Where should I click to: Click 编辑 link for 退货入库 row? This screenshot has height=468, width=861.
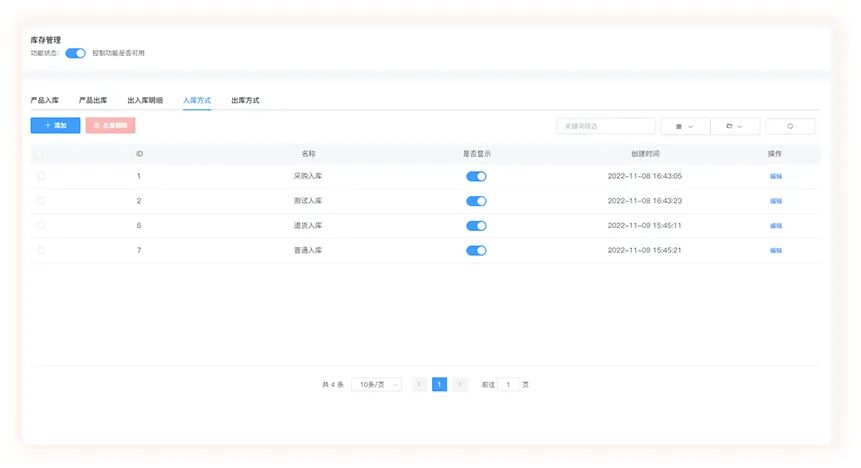[775, 226]
